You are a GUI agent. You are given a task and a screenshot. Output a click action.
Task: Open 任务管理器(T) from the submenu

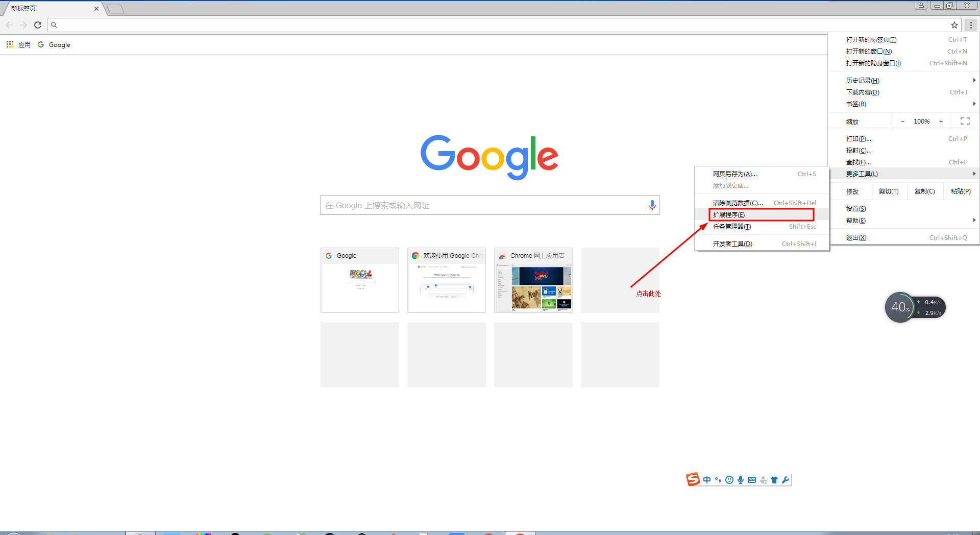(x=762, y=227)
